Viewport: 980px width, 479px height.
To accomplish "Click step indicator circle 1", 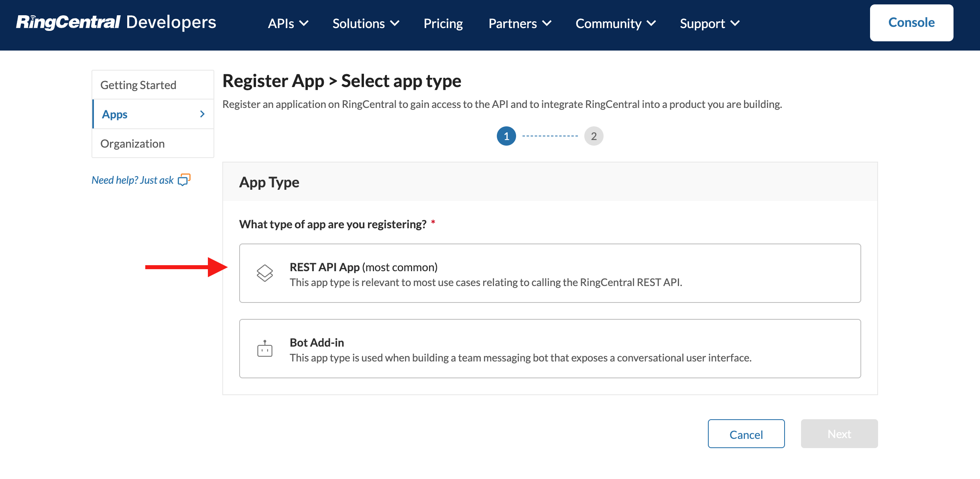I will point(506,136).
